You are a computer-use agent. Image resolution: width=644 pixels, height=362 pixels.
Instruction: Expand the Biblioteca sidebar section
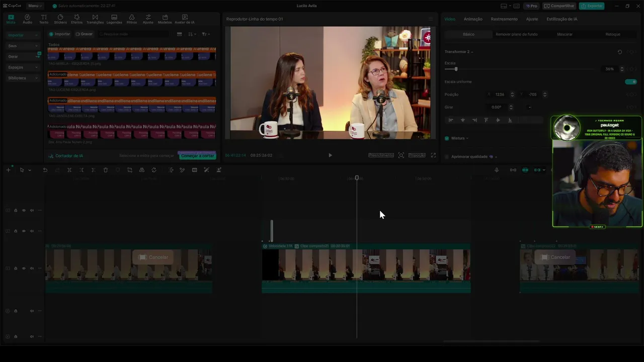click(23, 78)
